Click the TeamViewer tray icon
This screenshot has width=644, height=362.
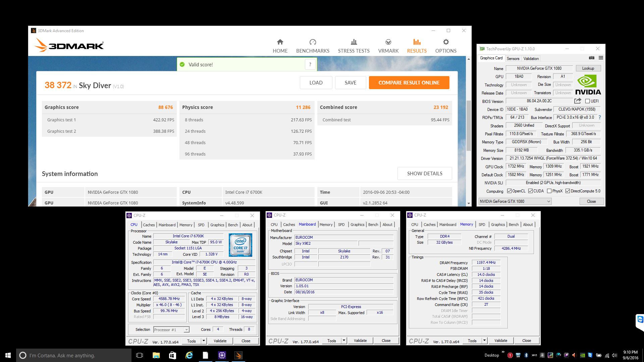tap(590, 355)
